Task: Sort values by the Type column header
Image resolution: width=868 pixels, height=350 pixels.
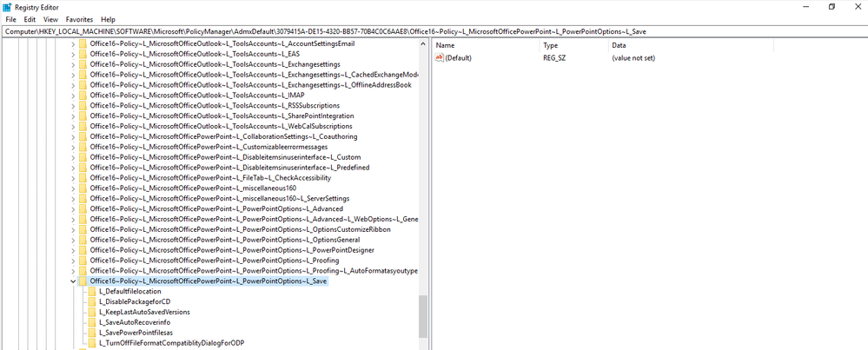Action: click(x=573, y=45)
